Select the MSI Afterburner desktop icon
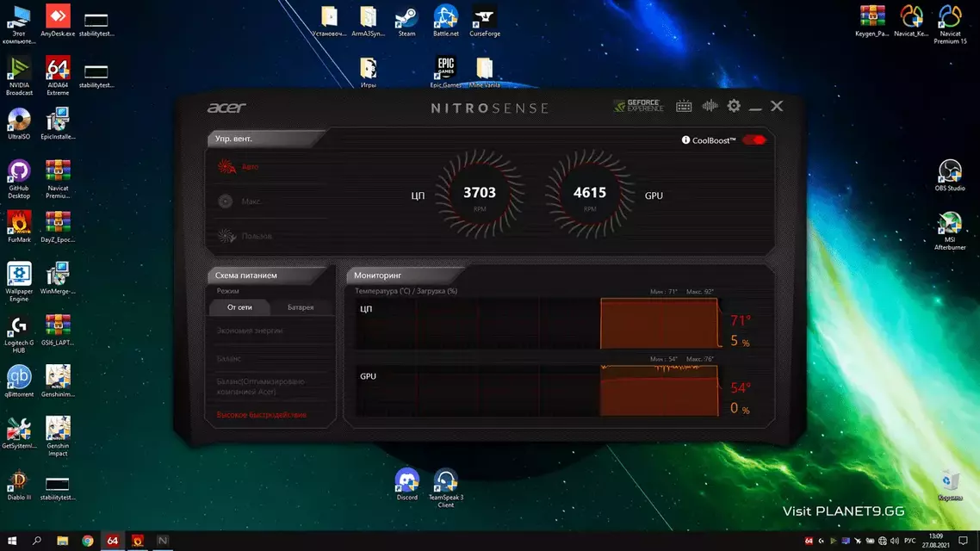The height and width of the screenshot is (551, 980). tap(950, 231)
